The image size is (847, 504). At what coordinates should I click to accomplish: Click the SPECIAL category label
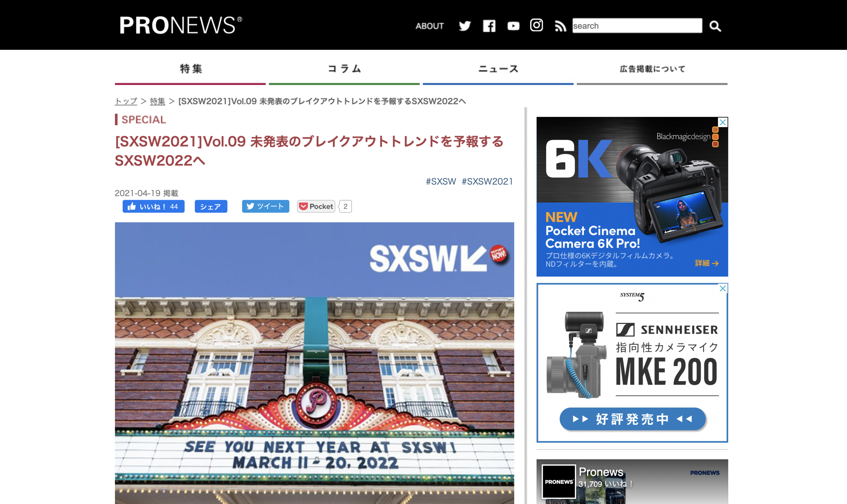coord(144,120)
